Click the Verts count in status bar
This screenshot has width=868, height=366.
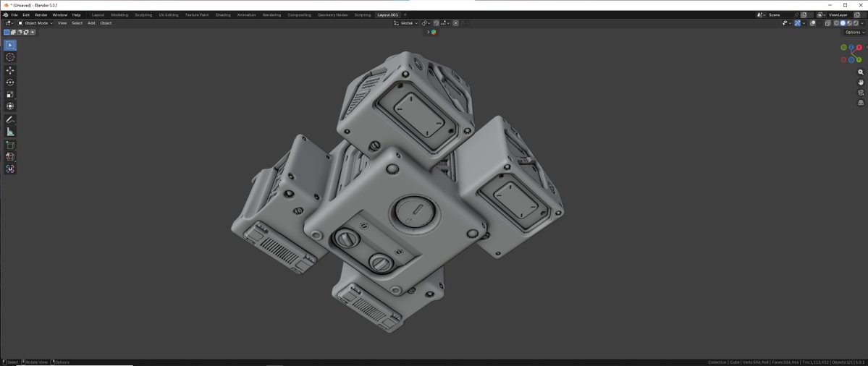tap(756, 362)
